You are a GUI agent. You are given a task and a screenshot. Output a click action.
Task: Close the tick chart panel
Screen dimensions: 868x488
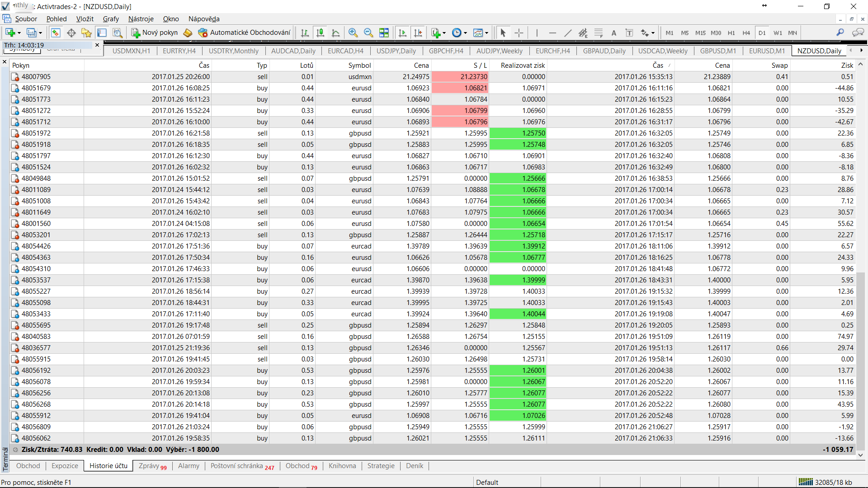point(97,45)
